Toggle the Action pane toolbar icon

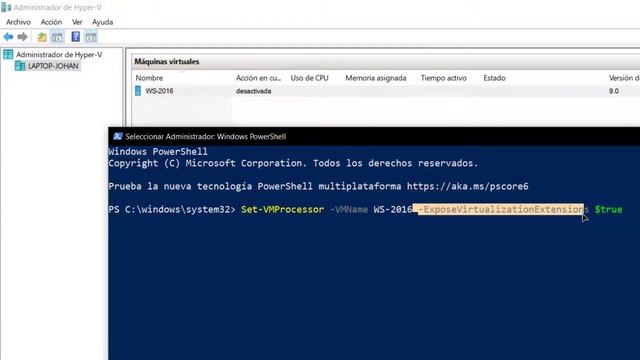[x=91, y=37]
